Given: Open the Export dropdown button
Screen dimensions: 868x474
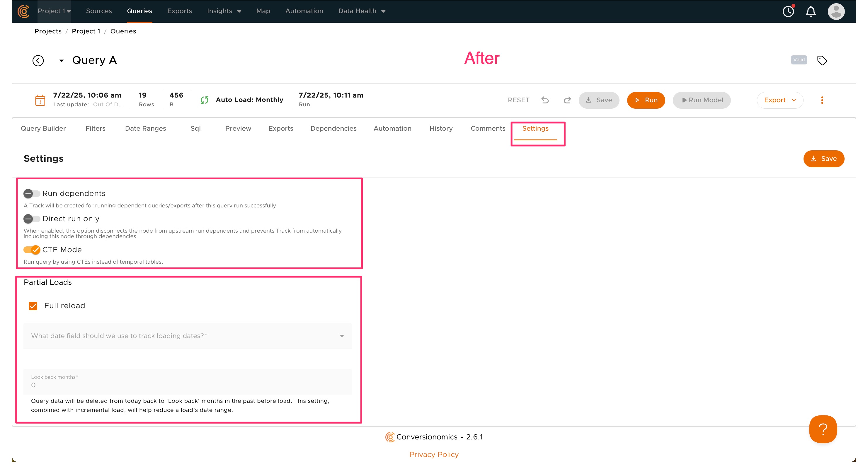Looking at the screenshot, I should click(780, 100).
